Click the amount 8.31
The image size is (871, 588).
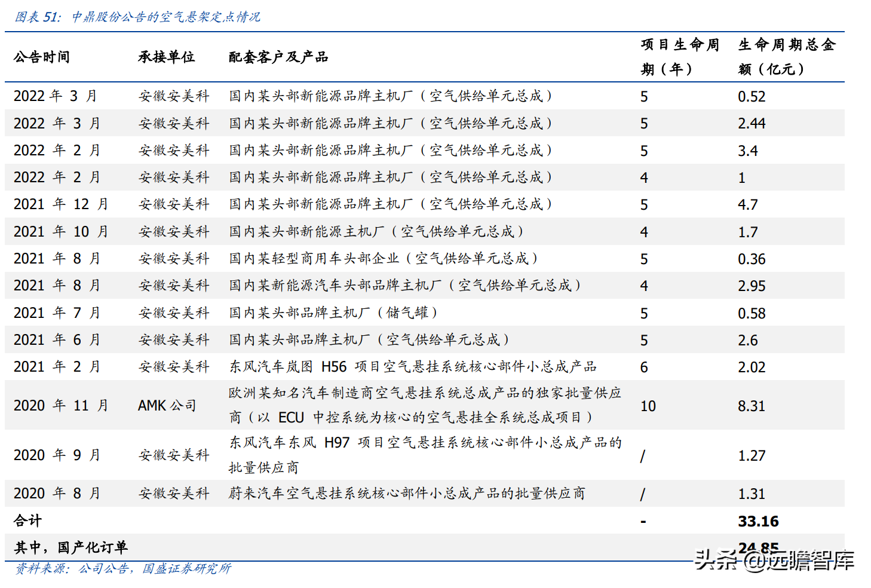[752, 406]
